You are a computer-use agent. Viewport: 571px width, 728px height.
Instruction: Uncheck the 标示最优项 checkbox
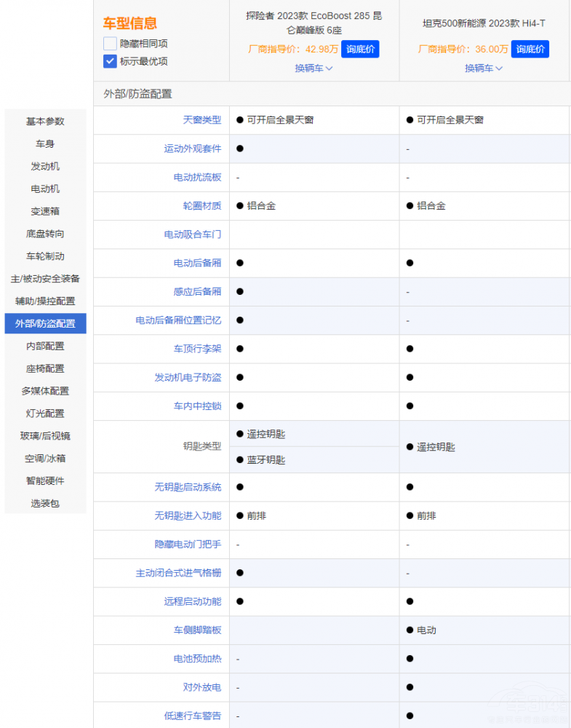click(110, 61)
